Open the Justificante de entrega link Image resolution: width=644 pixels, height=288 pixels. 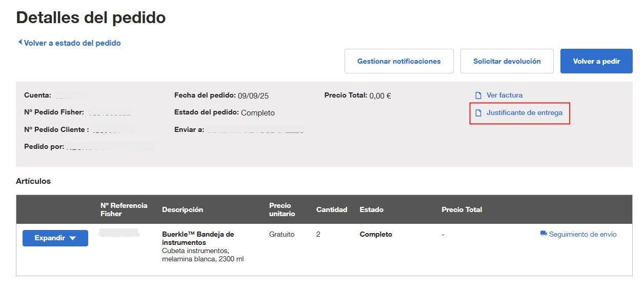click(525, 113)
